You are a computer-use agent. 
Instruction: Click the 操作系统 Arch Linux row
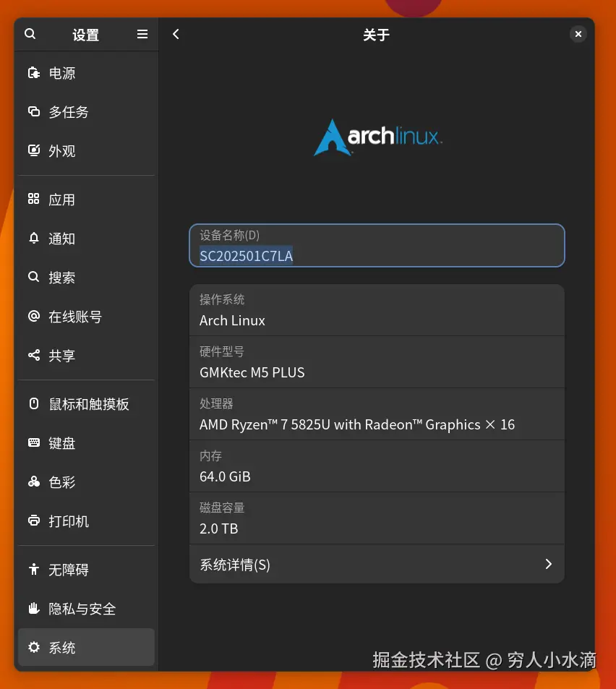pyautogui.click(x=377, y=310)
